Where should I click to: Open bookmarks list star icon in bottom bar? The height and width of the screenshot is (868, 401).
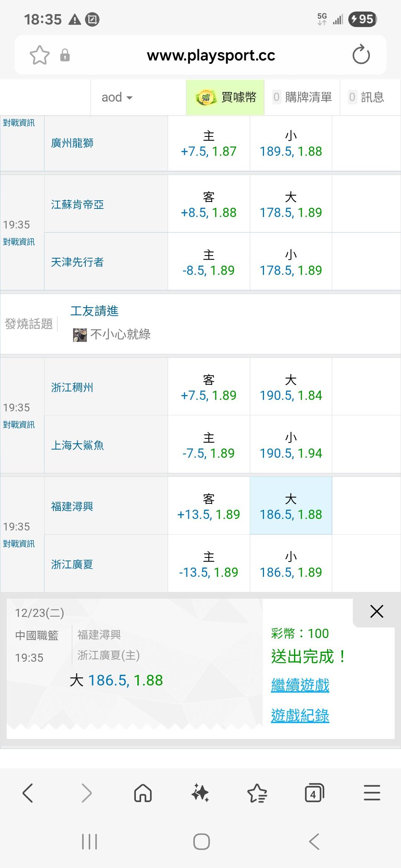click(257, 793)
